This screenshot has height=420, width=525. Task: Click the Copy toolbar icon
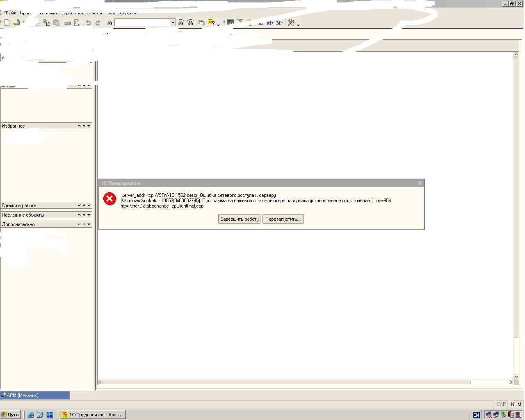pyautogui.click(x=47, y=23)
